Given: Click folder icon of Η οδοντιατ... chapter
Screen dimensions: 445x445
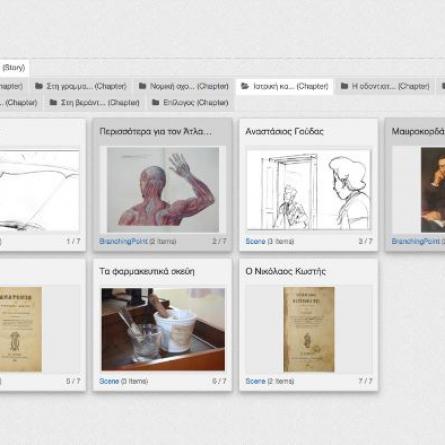Looking at the screenshot, I should coord(344,86).
